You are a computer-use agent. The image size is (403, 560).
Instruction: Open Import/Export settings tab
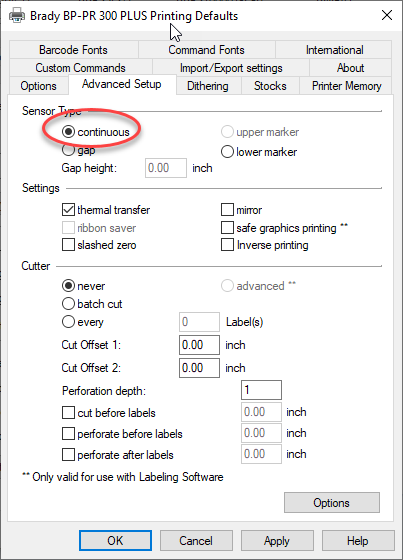tap(231, 68)
